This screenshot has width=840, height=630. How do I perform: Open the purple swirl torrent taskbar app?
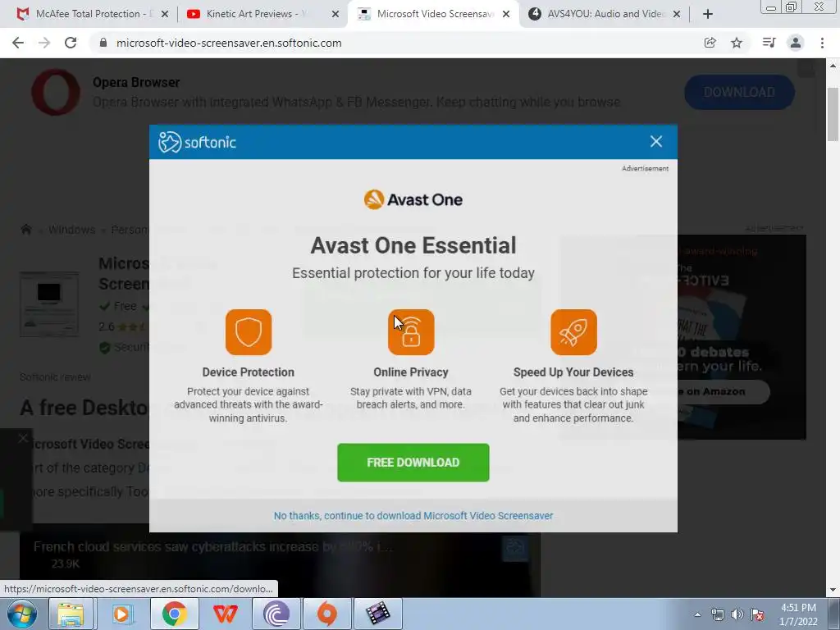(276, 614)
